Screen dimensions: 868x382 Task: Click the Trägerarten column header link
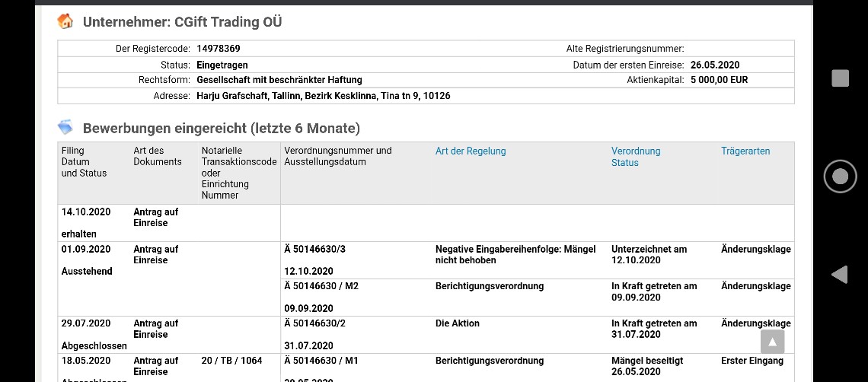tap(745, 151)
